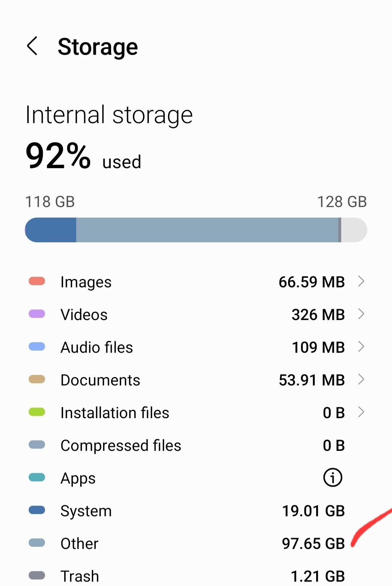
Task: Click the purple Videos color indicator
Action: pos(37,314)
